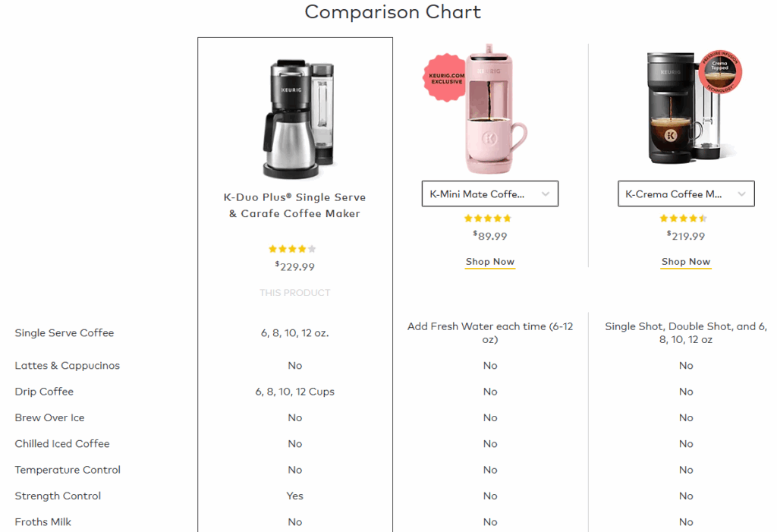Click the $219.99 price text
Image resolution: width=777 pixels, height=532 pixels.
(685, 236)
